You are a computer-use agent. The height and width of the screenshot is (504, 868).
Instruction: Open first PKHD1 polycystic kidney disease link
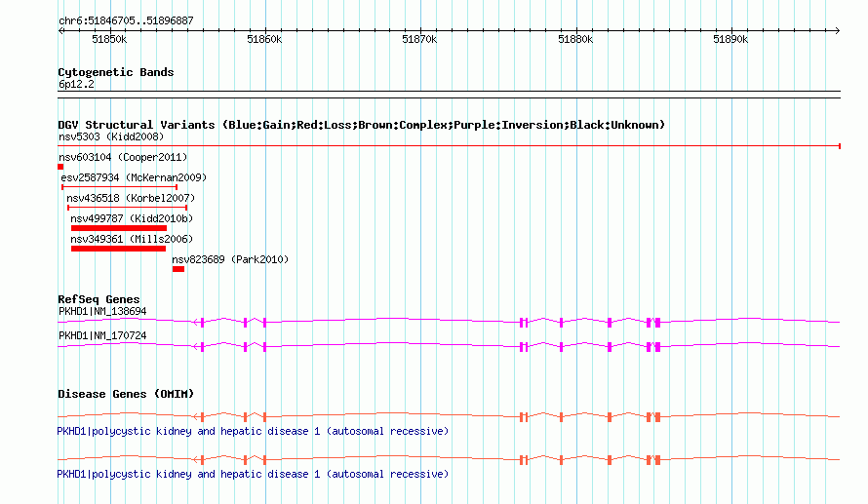(253, 431)
